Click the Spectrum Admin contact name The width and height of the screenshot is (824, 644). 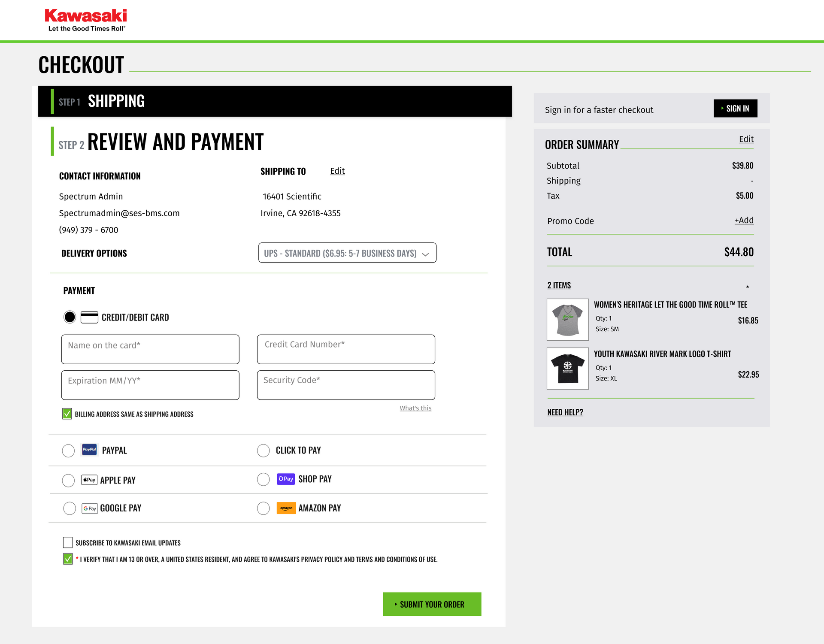pos(91,197)
